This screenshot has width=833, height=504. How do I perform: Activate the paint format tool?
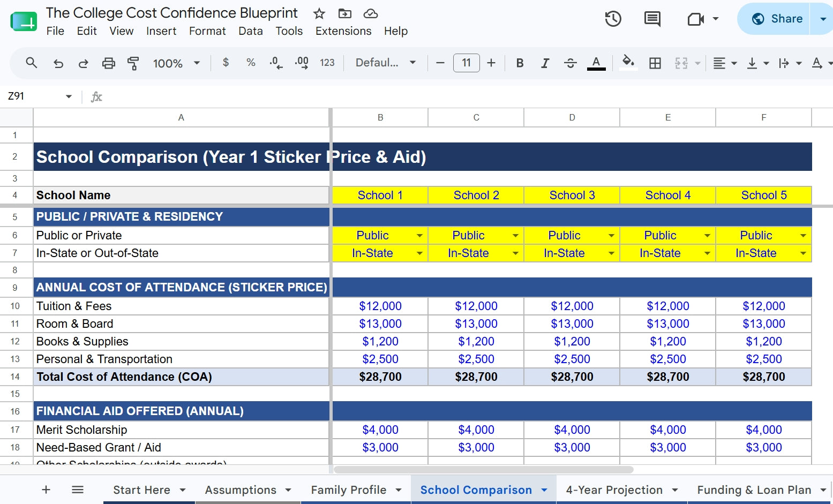133,63
